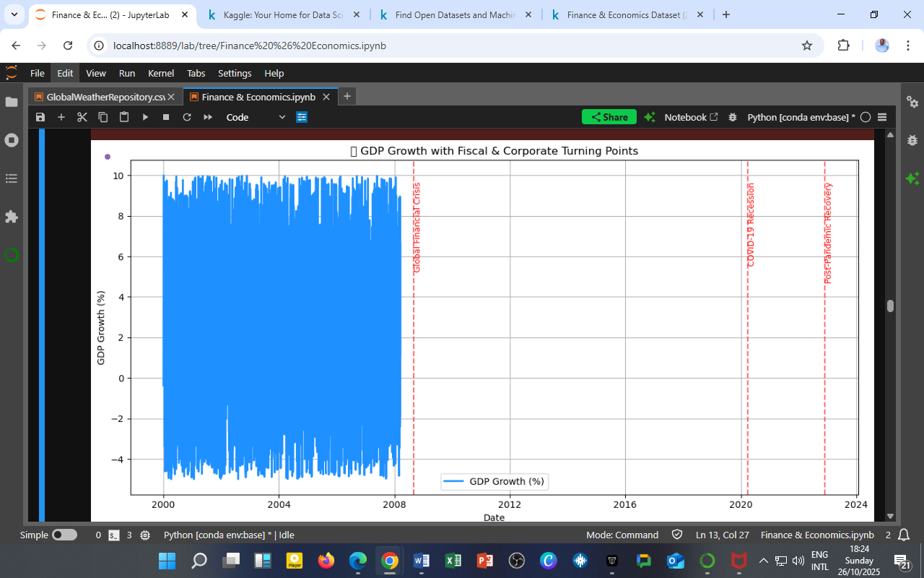Toggle the File Browser folder sidebar
924x578 pixels.
[11, 102]
